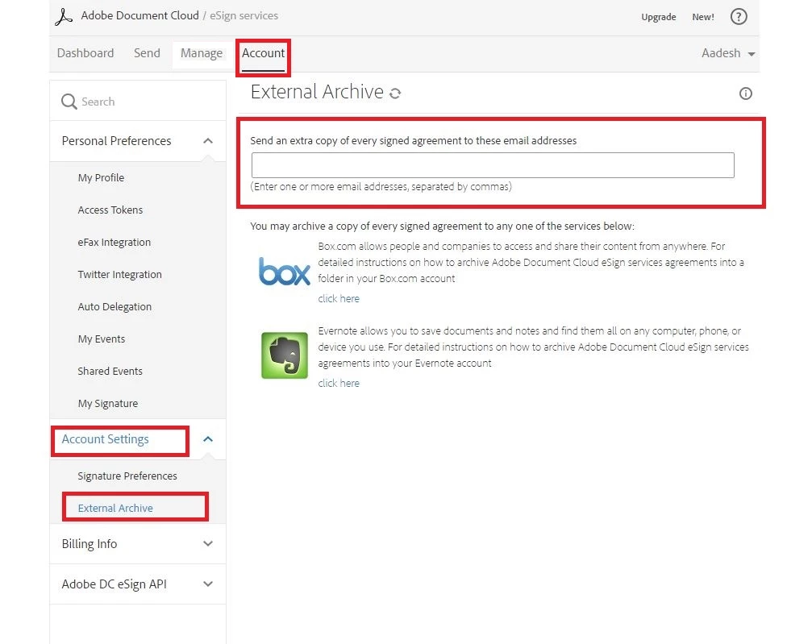Open My Events

[x=102, y=339]
